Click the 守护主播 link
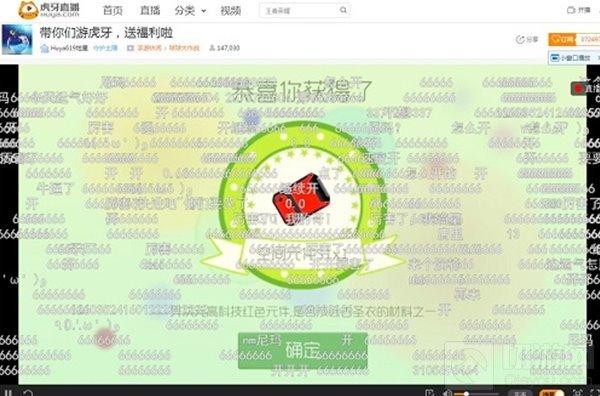 coord(105,48)
